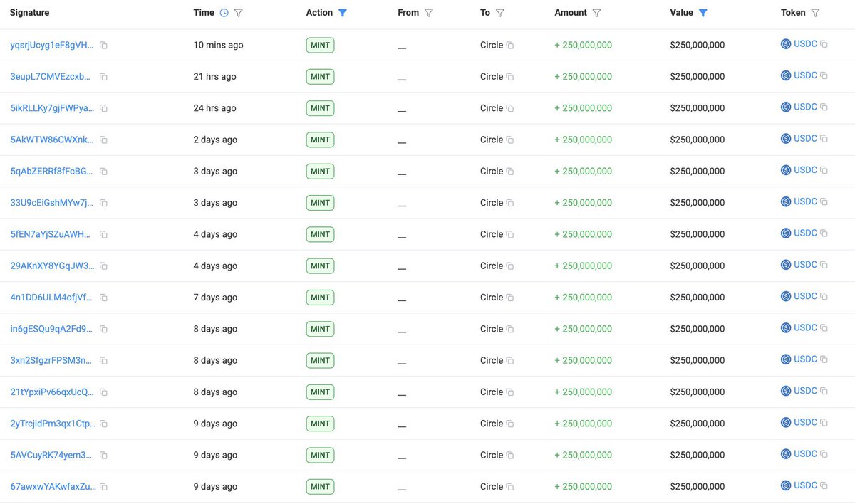Click MINT badge in 2 days ago row
The image size is (855, 504).
click(320, 140)
